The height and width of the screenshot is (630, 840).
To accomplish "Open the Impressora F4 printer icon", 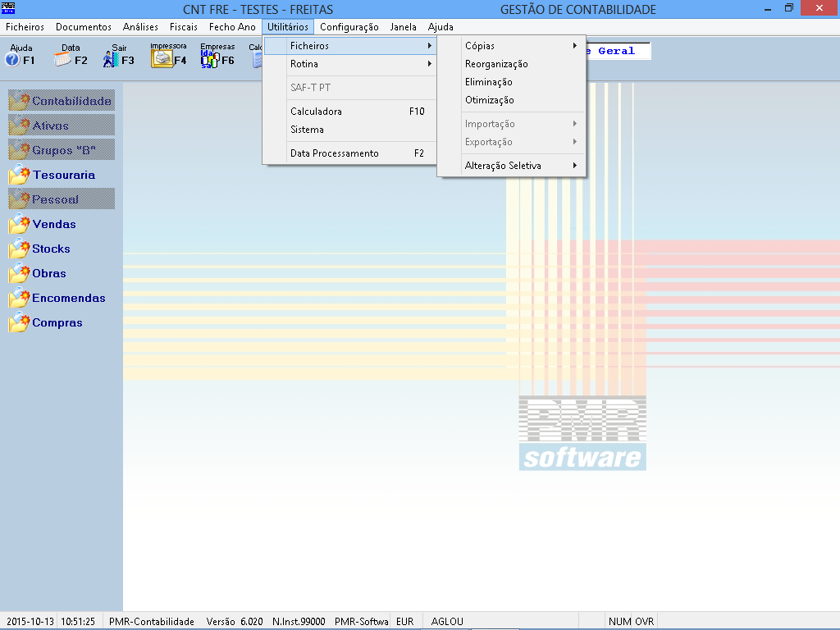I will coord(162,59).
